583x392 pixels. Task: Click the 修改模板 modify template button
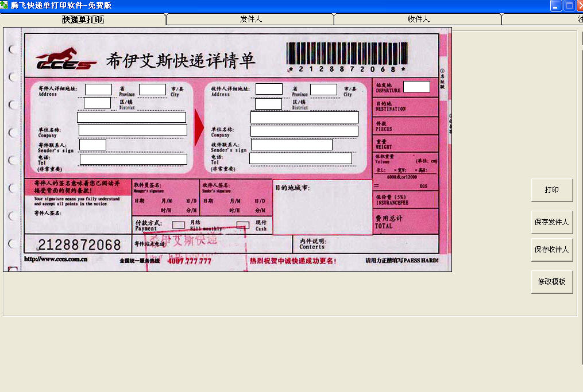tap(551, 281)
